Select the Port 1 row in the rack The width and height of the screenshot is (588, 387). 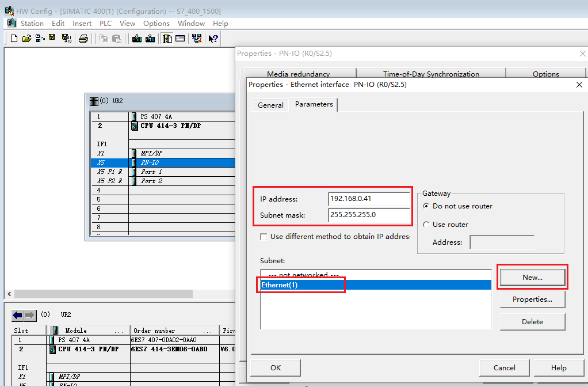tap(163, 172)
